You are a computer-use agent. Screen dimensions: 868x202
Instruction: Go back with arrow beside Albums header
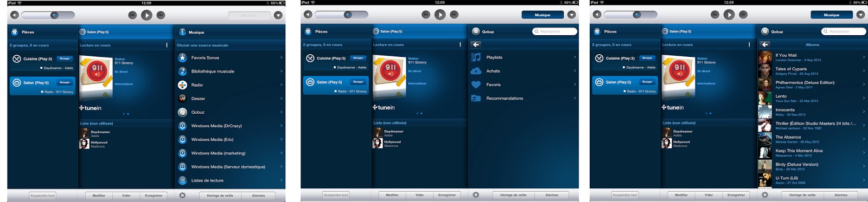[x=765, y=44]
